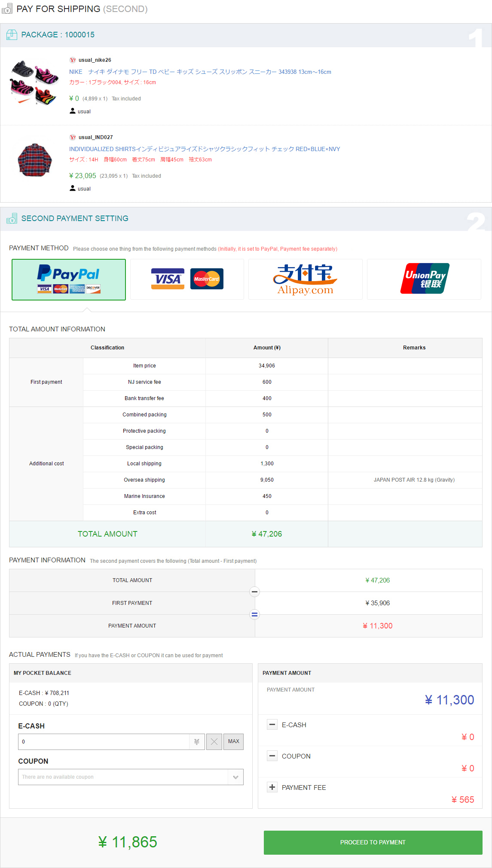Click the money icon next to PAY FOR SHIPPING
The width and height of the screenshot is (492, 868).
point(7,9)
